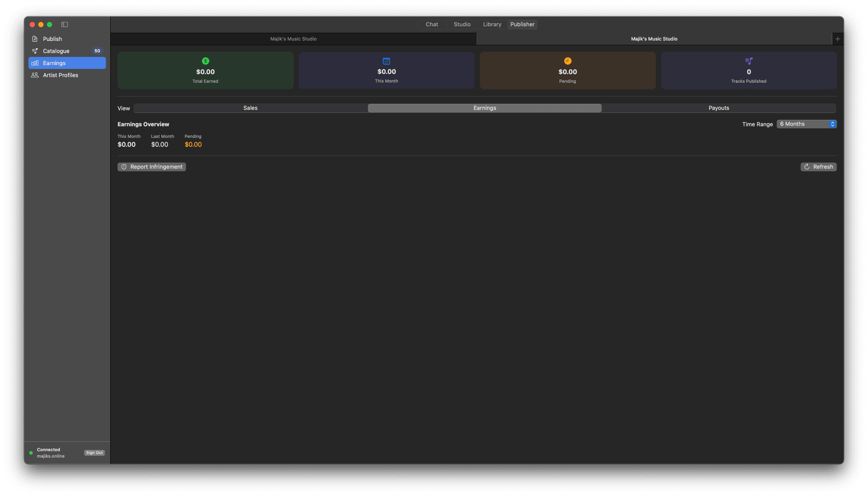Select the first Majik's Music Studio tab
The image size is (868, 496).
[x=293, y=39]
